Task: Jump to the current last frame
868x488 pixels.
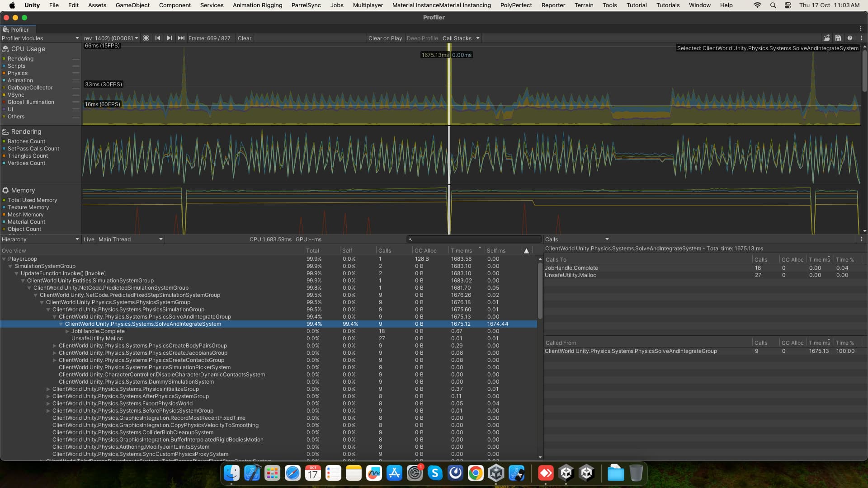Action: click(x=181, y=38)
